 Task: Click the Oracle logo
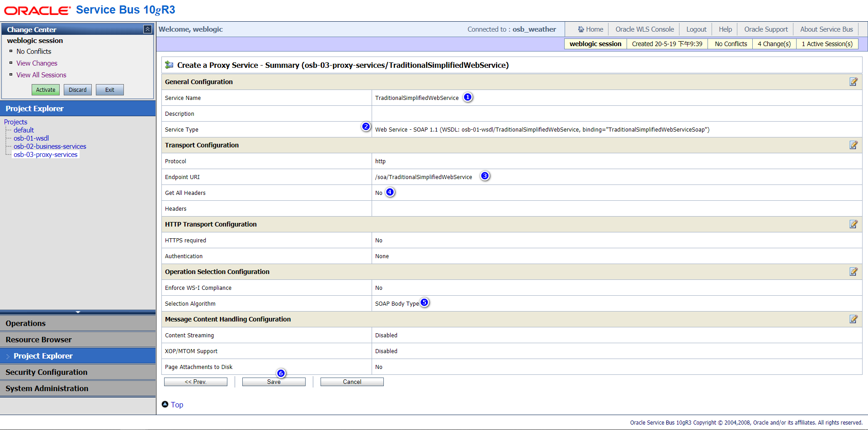(x=37, y=10)
